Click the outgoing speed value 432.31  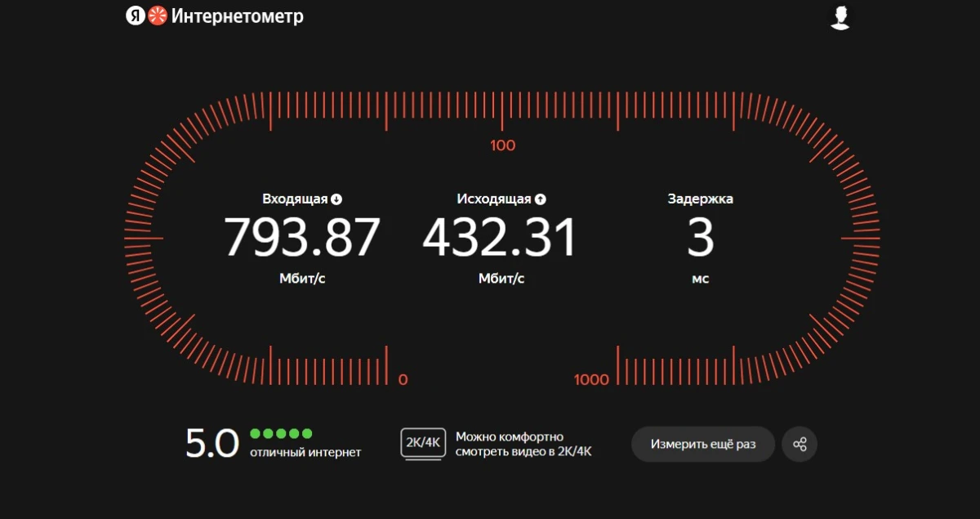pyautogui.click(x=500, y=238)
